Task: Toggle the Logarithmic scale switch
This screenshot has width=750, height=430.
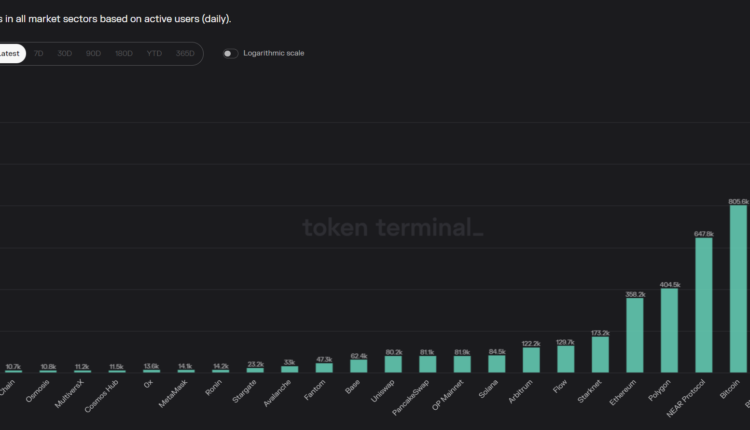Action: coord(231,53)
